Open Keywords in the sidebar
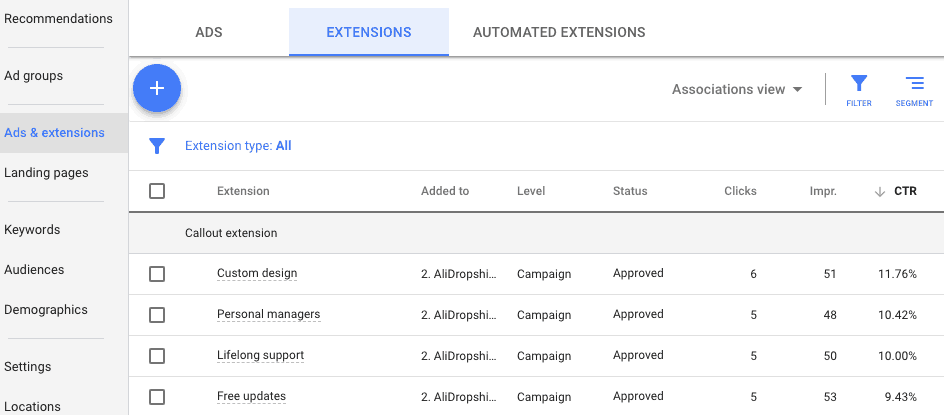This screenshot has height=415, width=944. pos(32,230)
